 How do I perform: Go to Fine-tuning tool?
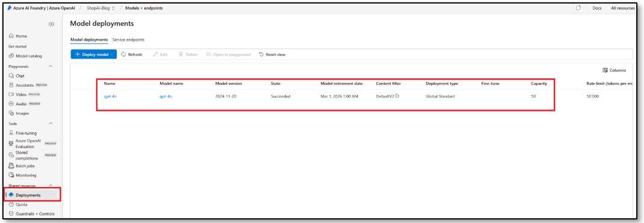pyautogui.click(x=23, y=133)
